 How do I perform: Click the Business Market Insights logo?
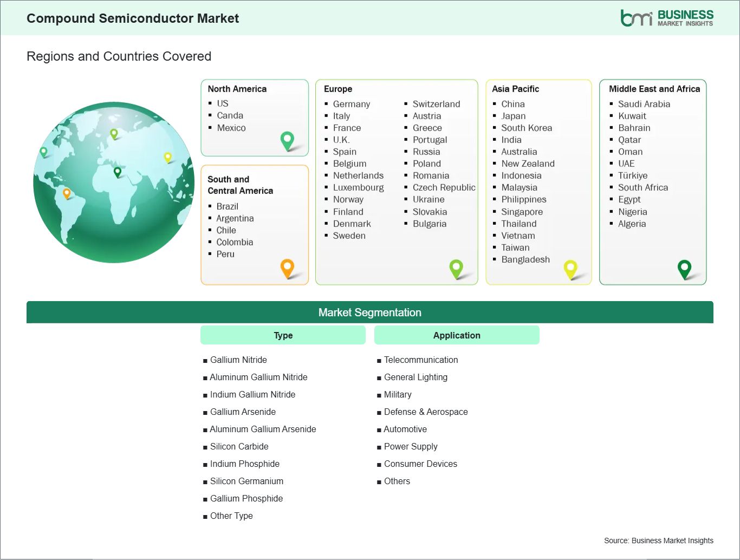click(667, 18)
